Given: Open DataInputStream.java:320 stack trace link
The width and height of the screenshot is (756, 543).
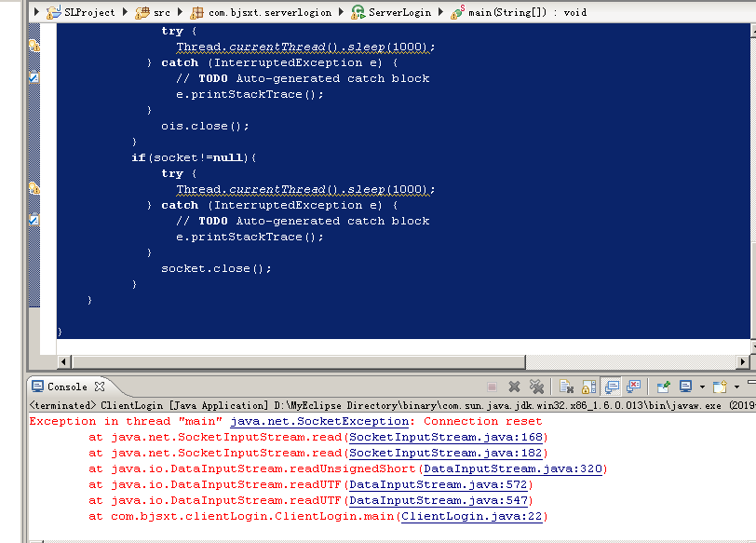Looking at the screenshot, I should (513, 469).
